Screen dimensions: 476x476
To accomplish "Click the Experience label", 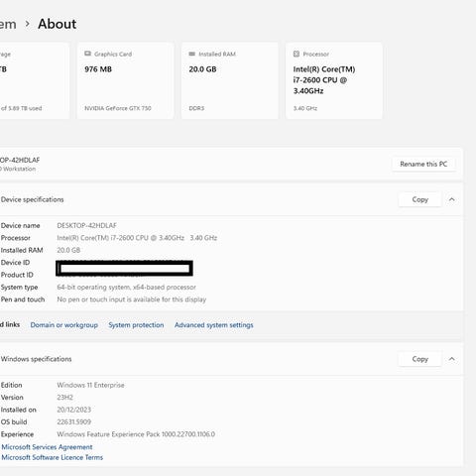I will [x=17, y=434].
